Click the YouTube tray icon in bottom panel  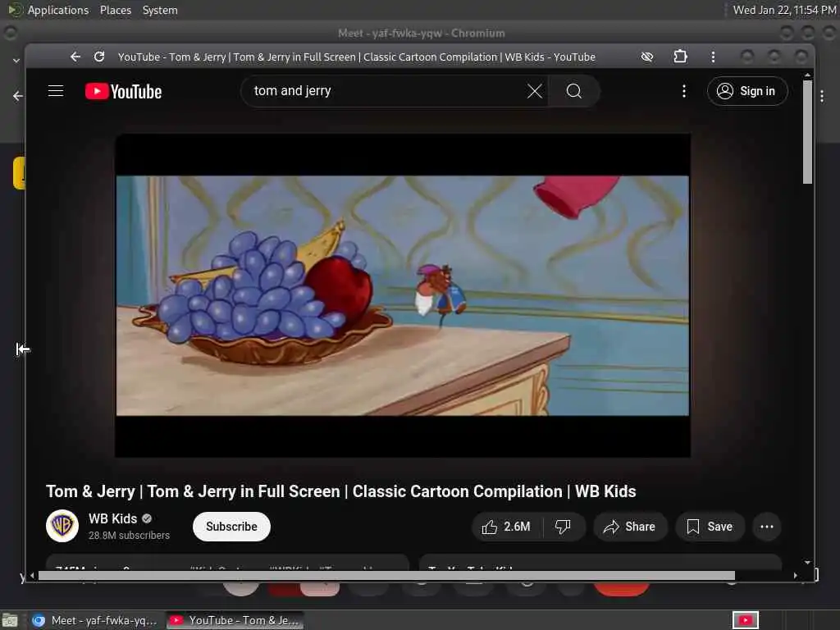pyautogui.click(x=745, y=620)
